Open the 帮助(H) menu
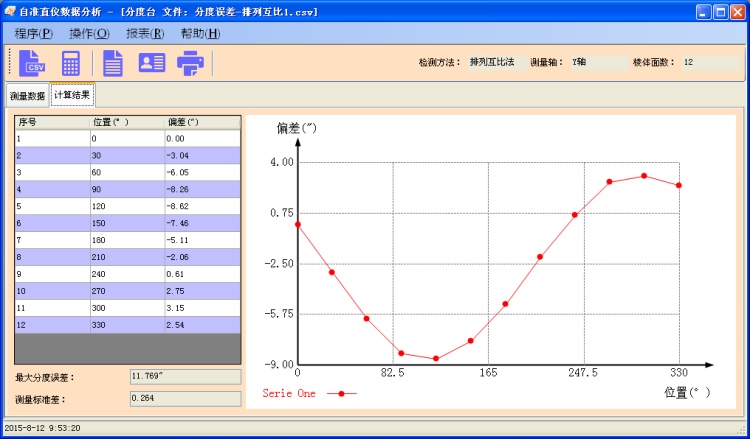 click(200, 33)
